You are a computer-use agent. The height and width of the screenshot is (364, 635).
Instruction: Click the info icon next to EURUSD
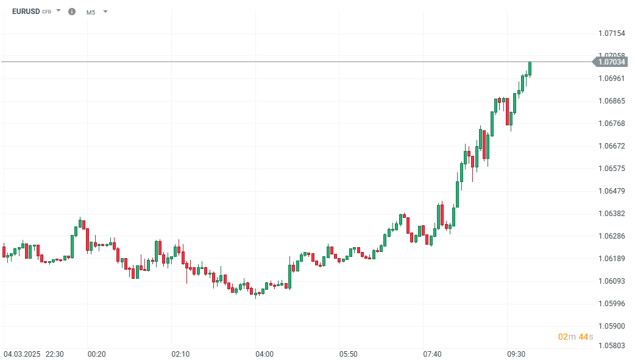pyautogui.click(x=72, y=12)
